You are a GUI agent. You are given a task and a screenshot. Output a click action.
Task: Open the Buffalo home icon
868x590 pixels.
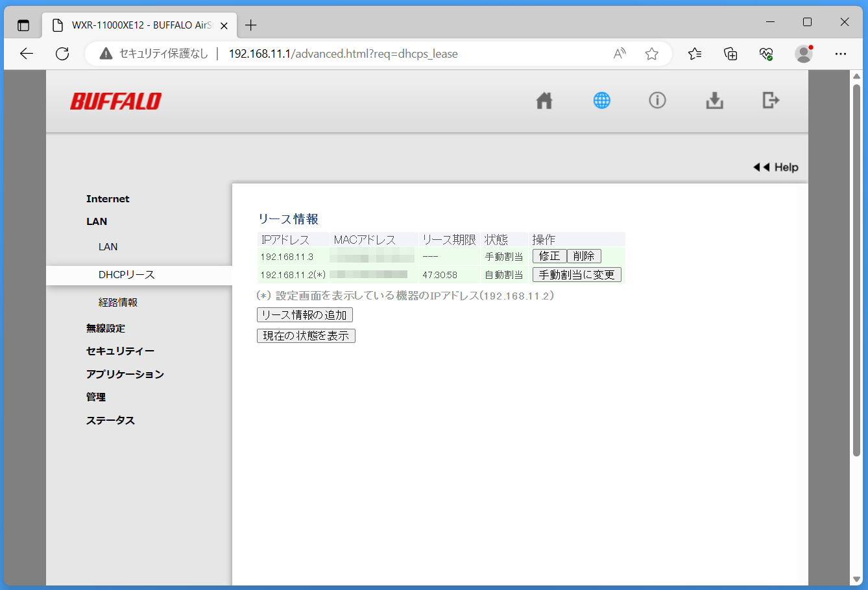(544, 100)
